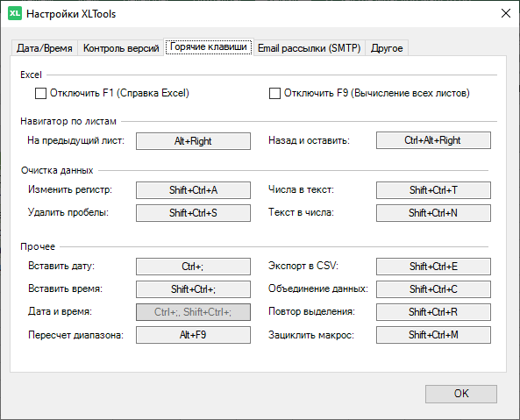The image size is (520, 420).
Task: Switch to the Дата/Время tab
Action: click(x=45, y=48)
